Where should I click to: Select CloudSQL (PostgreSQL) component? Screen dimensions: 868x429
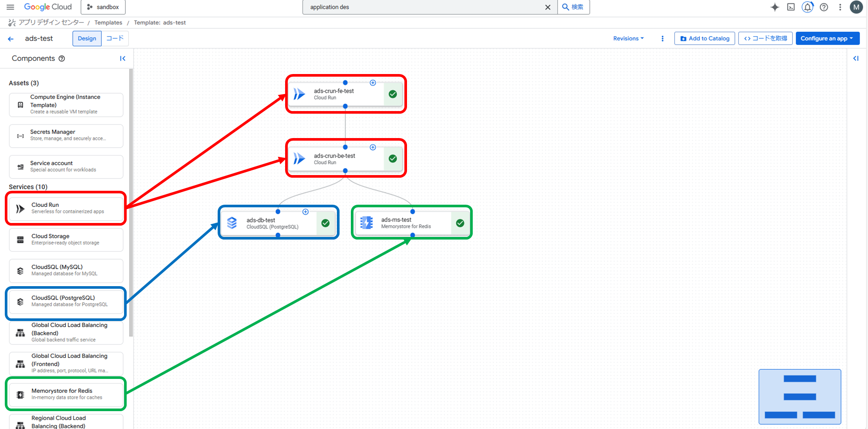66,301
